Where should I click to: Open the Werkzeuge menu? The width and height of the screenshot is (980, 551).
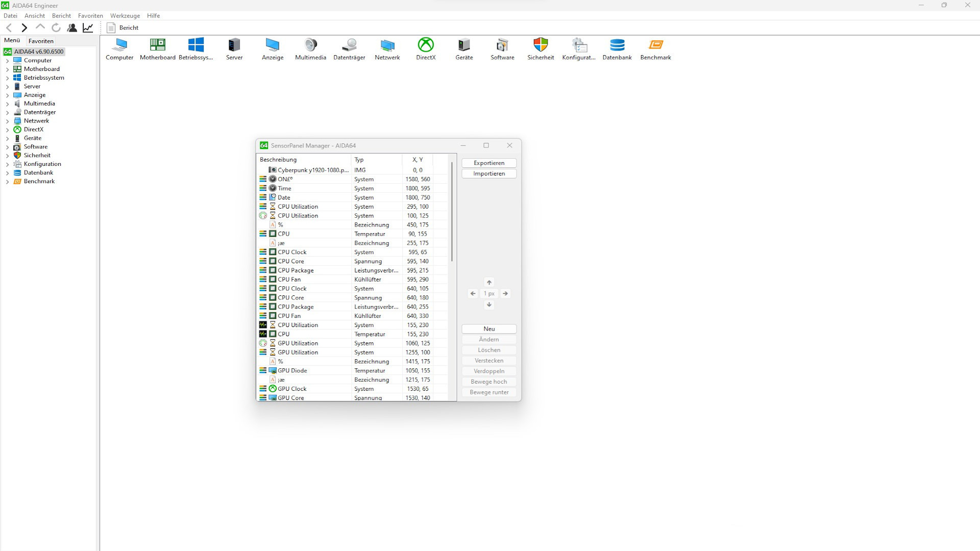[x=125, y=16]
